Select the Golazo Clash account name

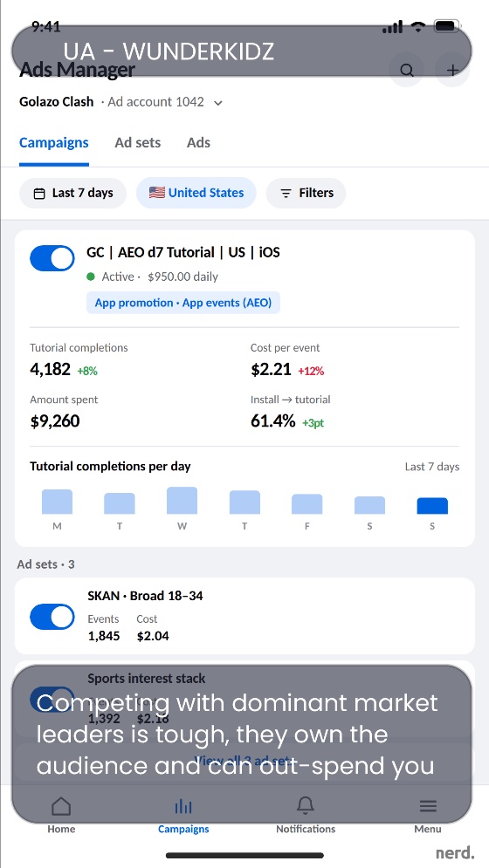tap(57, 102)
